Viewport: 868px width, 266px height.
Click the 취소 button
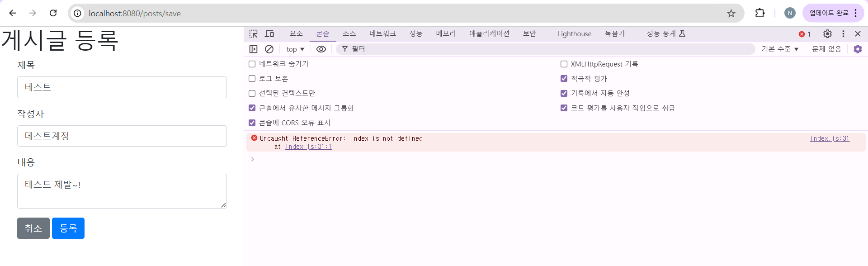(33, 228)
